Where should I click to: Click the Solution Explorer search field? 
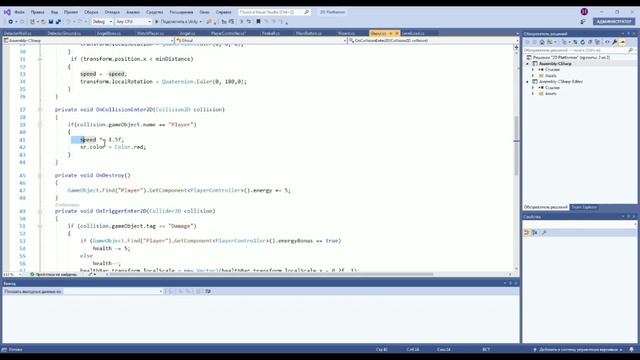point(579,50)
